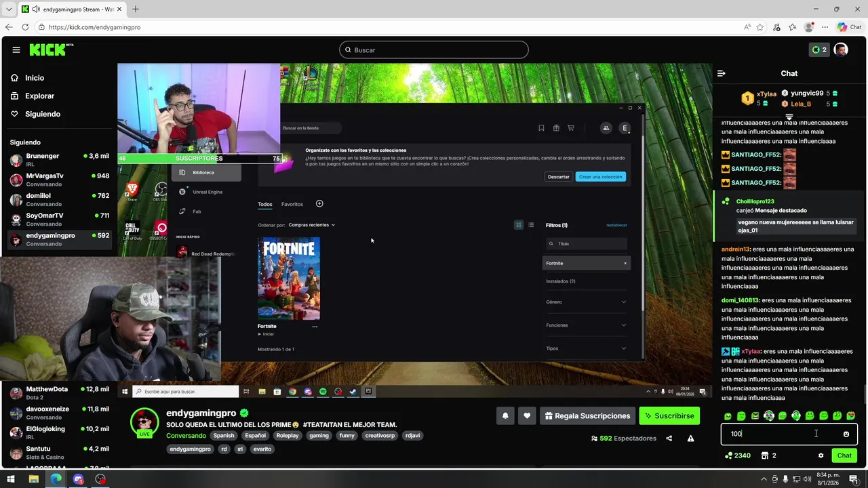Open the chat shop icon showing 2
The image size is (868, 488).
(x=769, y=455)
